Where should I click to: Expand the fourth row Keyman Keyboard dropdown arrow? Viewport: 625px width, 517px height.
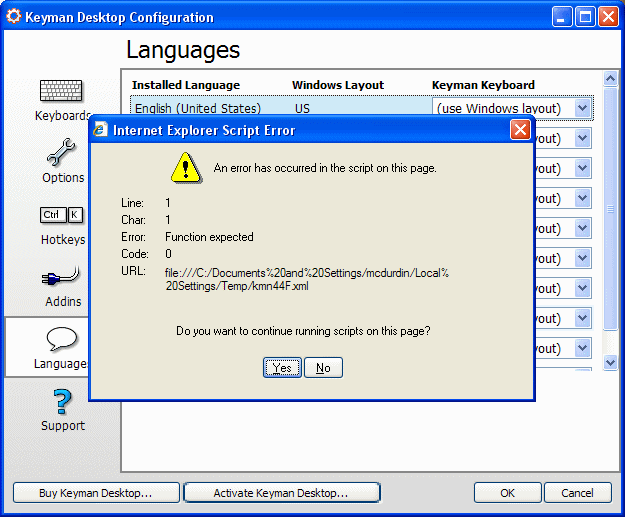click(x=582, y=198)
